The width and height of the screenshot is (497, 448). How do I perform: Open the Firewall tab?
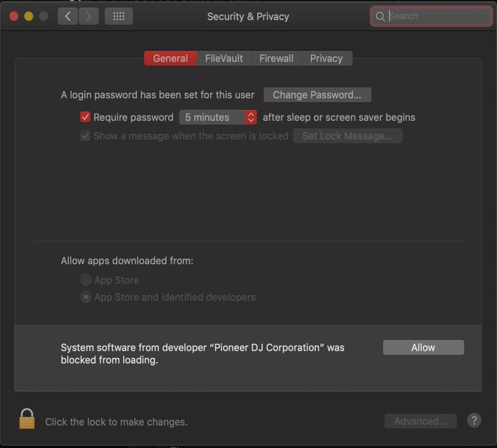pos(276,58)
